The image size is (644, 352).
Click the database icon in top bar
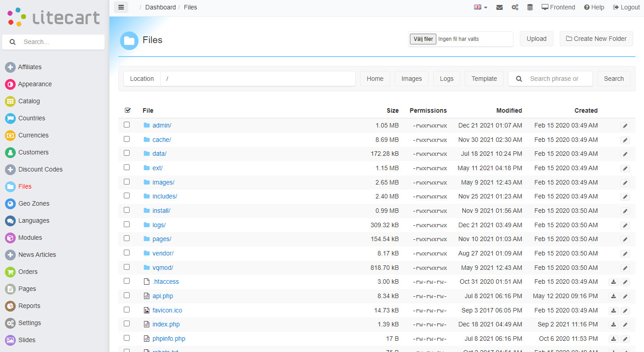pos(530,7)
